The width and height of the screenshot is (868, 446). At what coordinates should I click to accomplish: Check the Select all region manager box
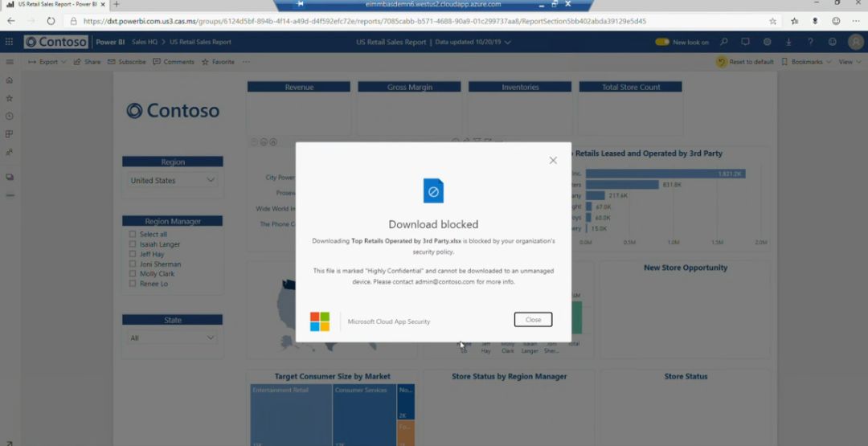133,234
